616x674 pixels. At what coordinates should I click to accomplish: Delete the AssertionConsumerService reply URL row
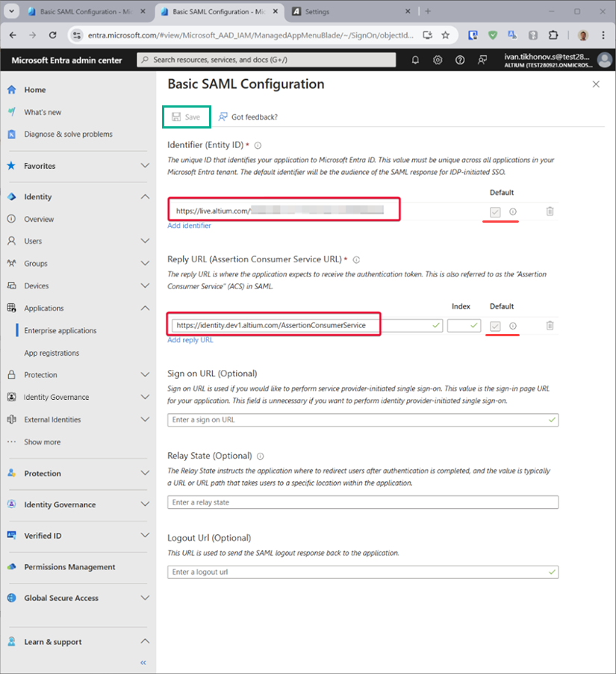(x=550, y=325)
